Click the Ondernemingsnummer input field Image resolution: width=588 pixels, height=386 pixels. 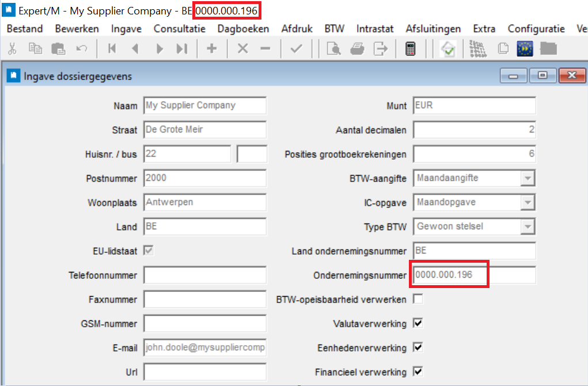(x=474, y=275)
